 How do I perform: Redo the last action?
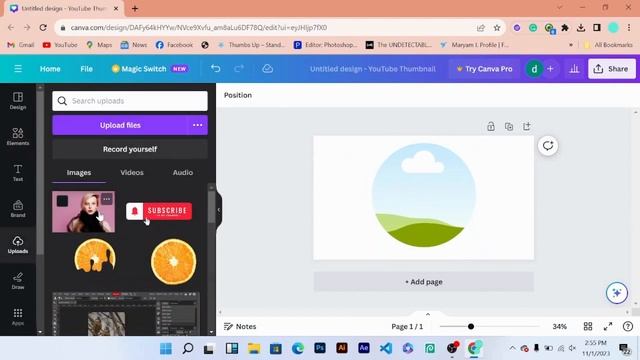[x=239, y=69]
